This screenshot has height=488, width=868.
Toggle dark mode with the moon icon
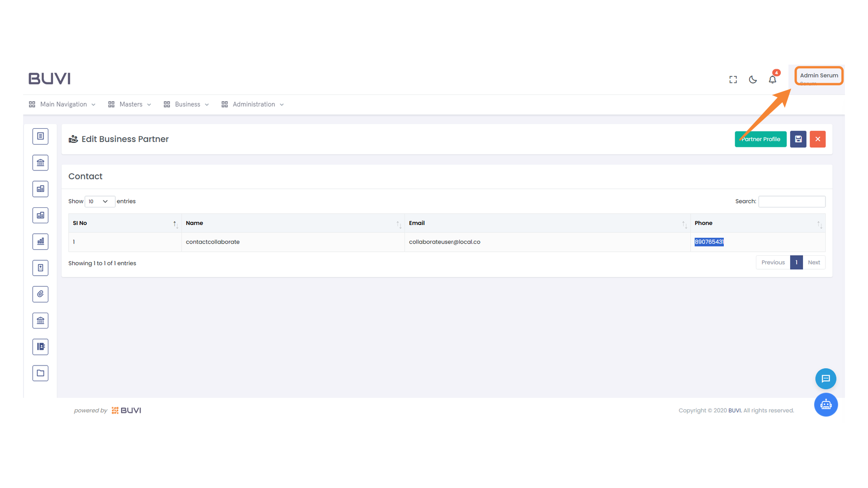(753, 79)
